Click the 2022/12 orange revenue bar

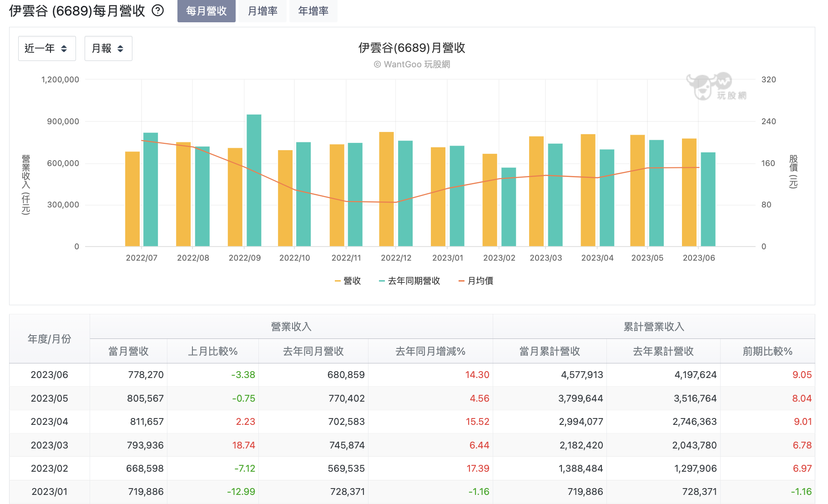(386, 189)
